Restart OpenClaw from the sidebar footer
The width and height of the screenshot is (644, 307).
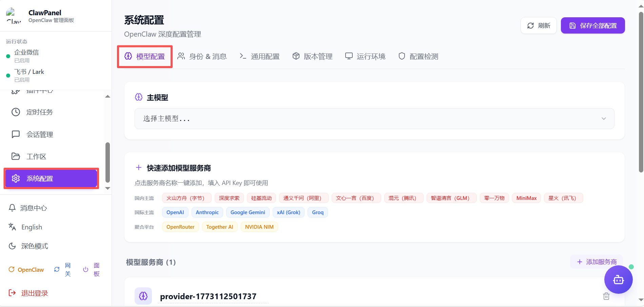tap(26, 270)
